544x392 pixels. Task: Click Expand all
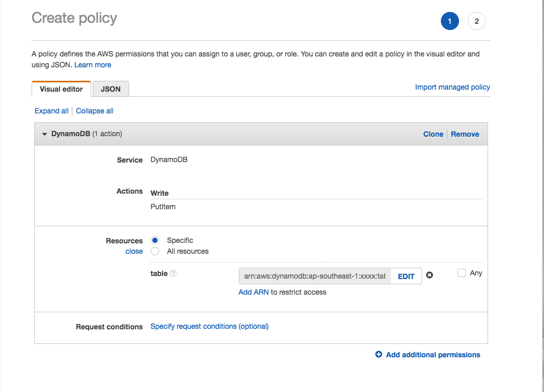(52, 111)
